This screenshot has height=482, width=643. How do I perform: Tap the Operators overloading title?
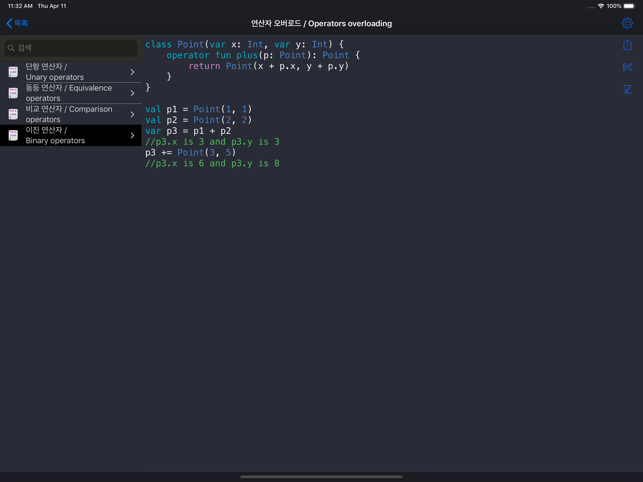pos(322,24)
